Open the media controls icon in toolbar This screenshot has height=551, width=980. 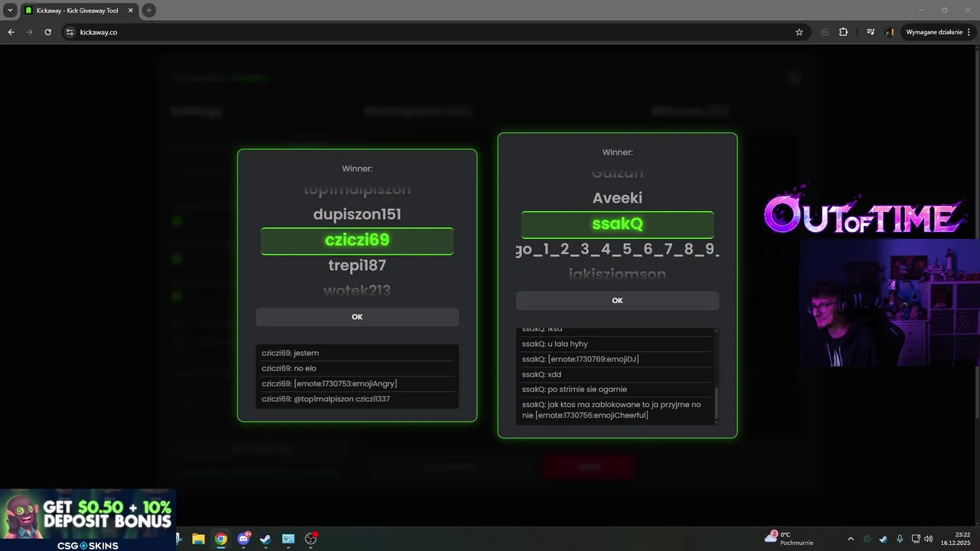871,32
